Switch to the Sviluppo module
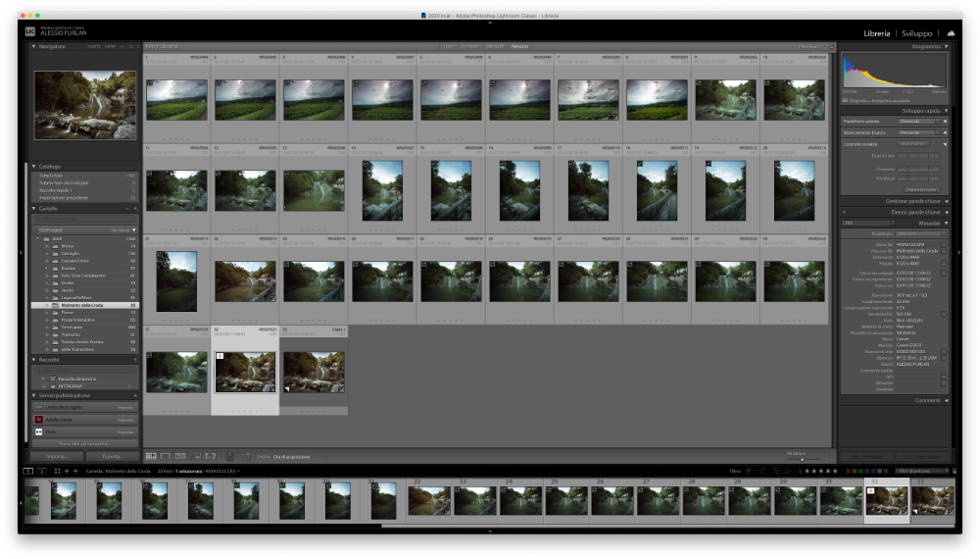 click(x=916, y=33)
